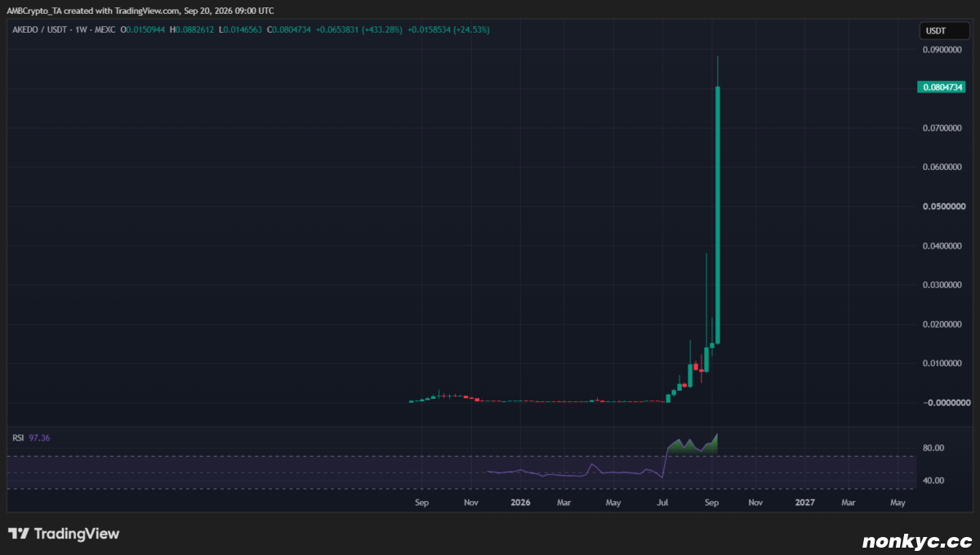Click the AKEDO / USDT symbol title
Image resolution: width=980 pixels, height=555 pixels.
pyautogui.click(x=39, y=29)
